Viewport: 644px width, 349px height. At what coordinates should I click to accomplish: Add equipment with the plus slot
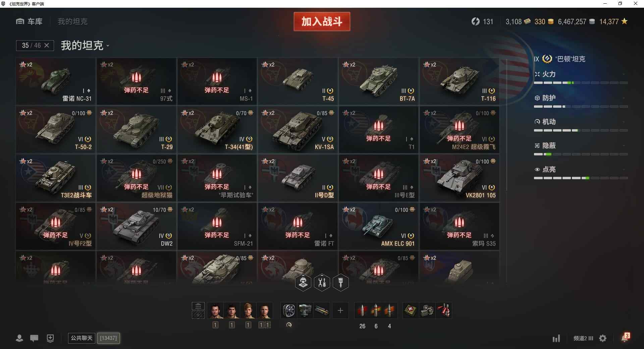[340, 310]
